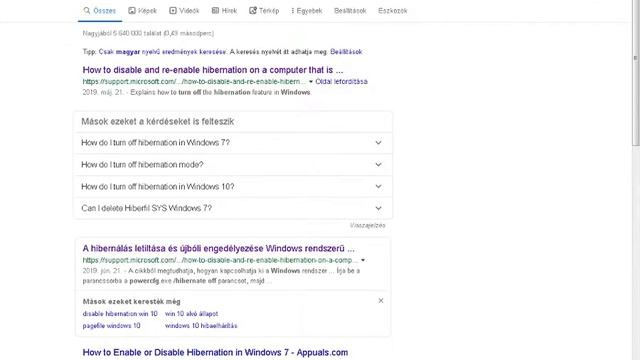Click Oldal lefordítása translate link
Image resolution: width=640 pixels, height=360 pixels.
pos(341,82)
